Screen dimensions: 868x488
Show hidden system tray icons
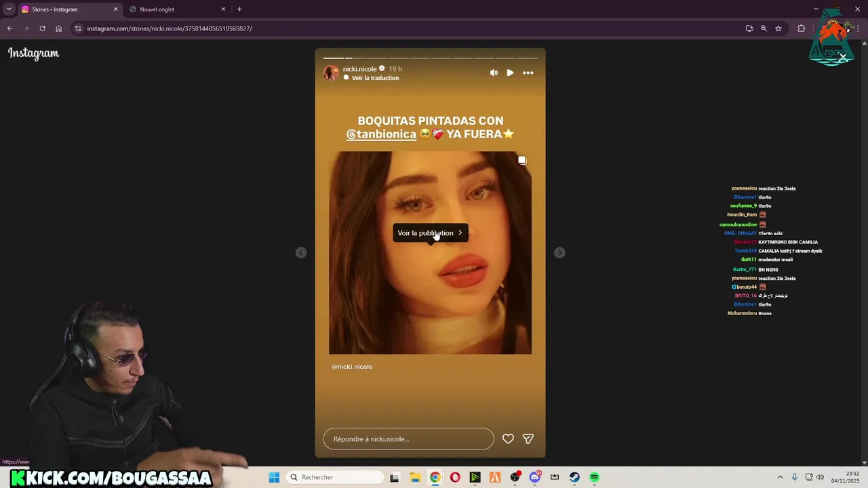[x=780, y=477]
